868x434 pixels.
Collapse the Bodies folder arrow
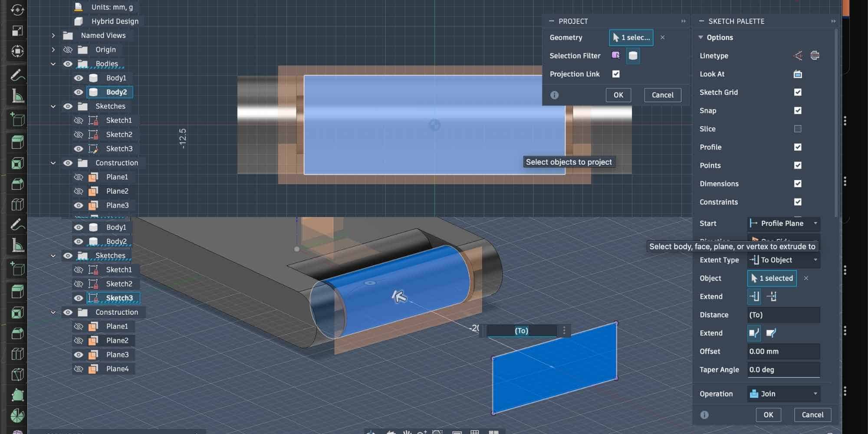pos(53,64)
